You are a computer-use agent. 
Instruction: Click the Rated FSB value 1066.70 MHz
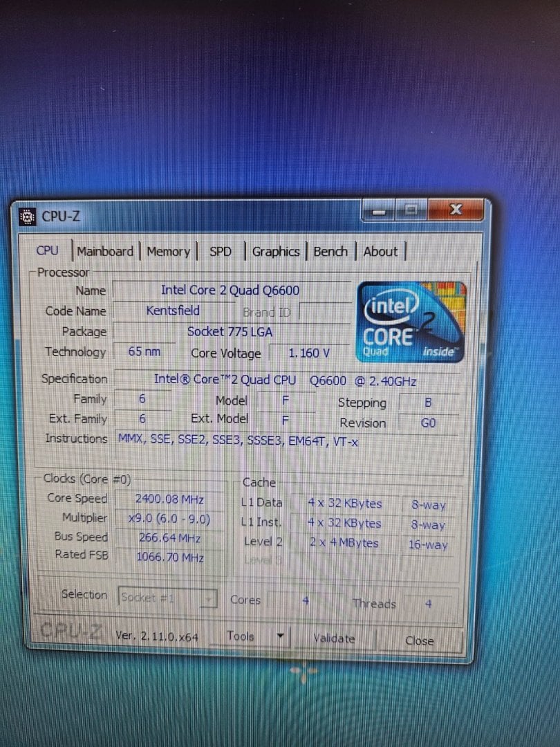tap(170, 557)
